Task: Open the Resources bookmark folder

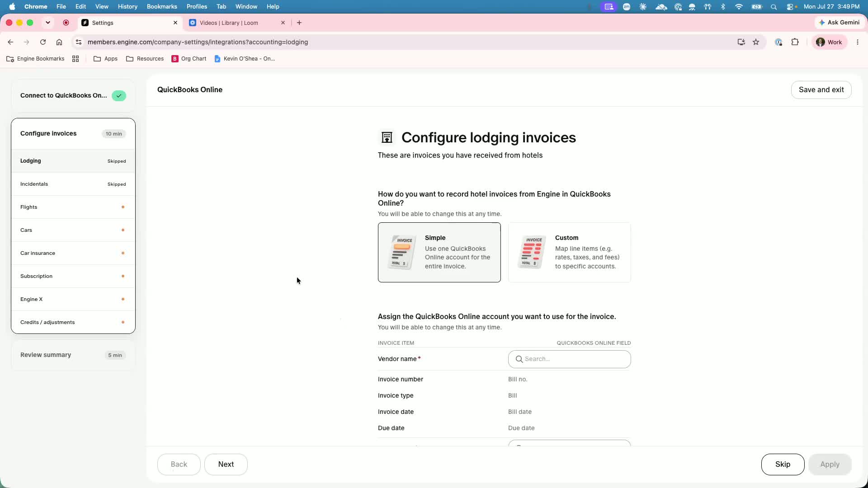Action: click(x=145, y=59)
